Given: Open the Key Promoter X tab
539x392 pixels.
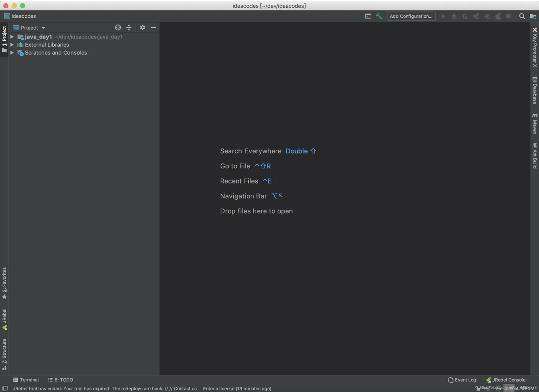Looking at the screenshot, I should 535,47.
